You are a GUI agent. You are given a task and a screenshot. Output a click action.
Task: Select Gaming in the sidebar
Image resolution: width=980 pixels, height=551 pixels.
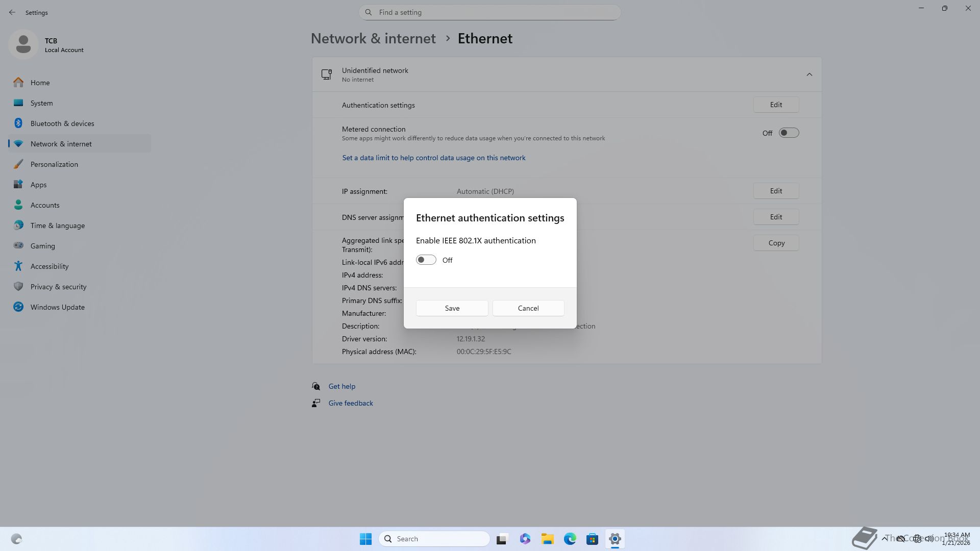tap(42, 246)
